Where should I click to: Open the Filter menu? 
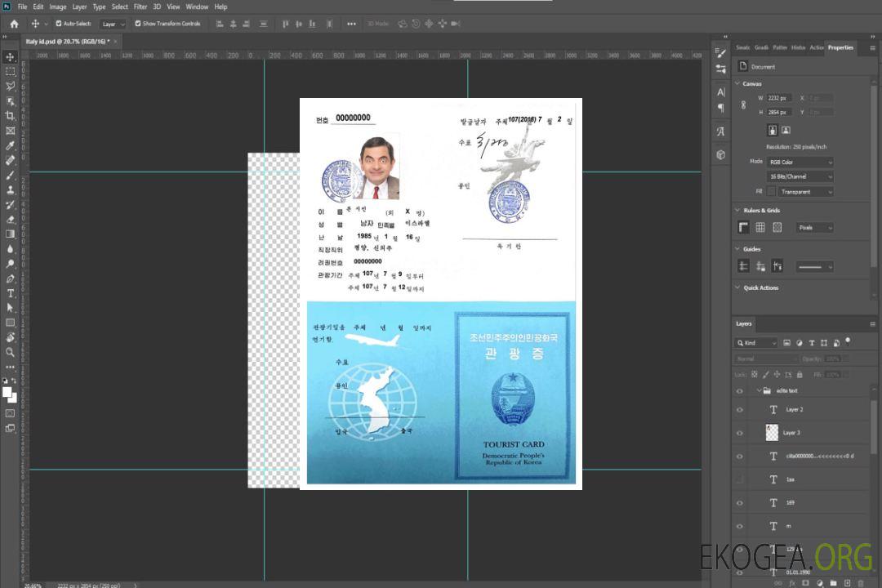pyautogui.click(x=140, y=7)
